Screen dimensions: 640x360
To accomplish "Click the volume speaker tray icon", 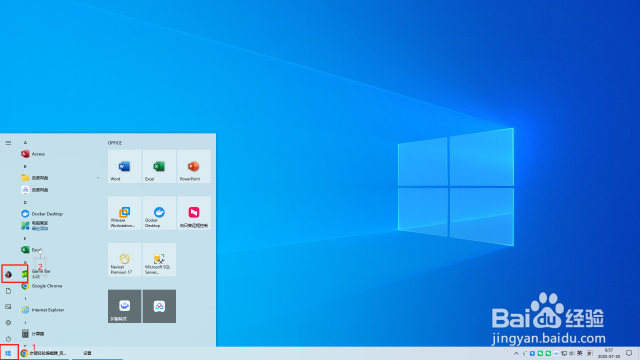I will pos(571,353).
